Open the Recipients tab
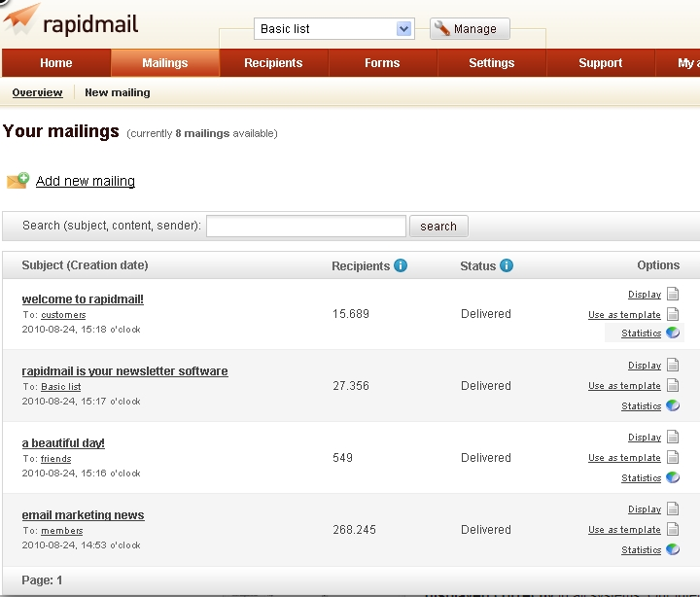This screenshot has width=700, height=597. click(x=273, y=63)
